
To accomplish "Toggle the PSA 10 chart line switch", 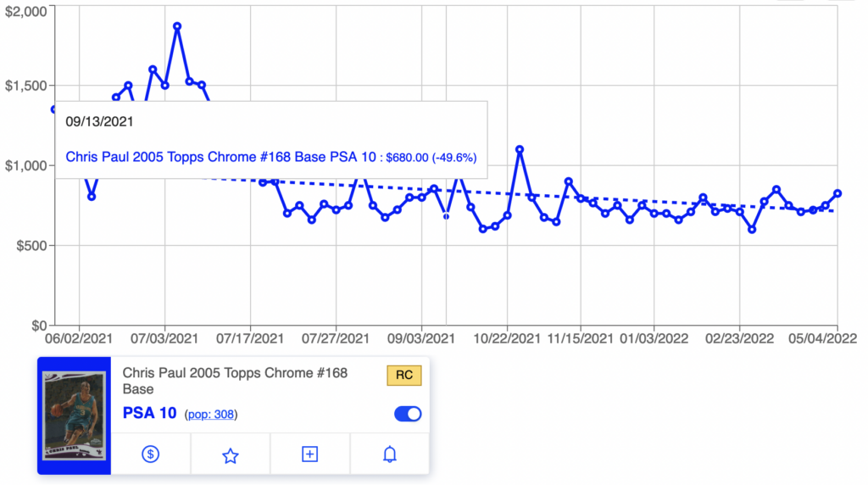I will pos(408,414).
